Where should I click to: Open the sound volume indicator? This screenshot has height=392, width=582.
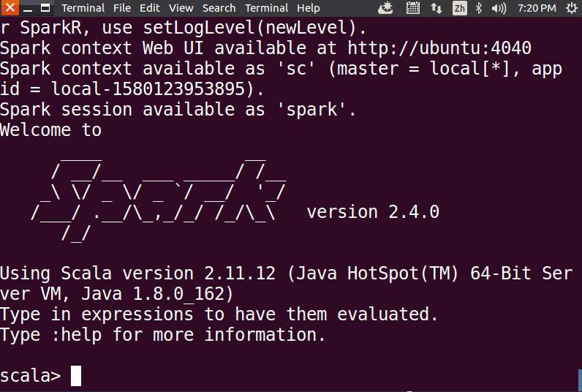pyautogui.click(x=499, y=8)
